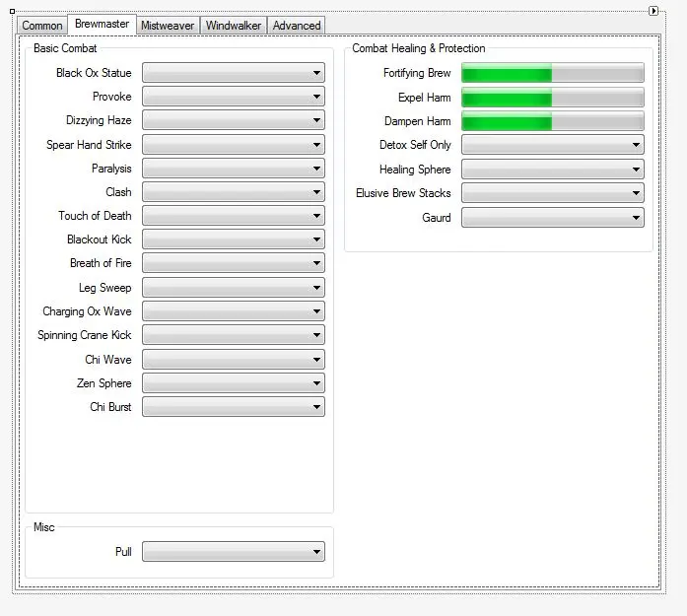Click the smart tag arrow icon at top right
This screenshot has height=616, width=687.
(x=653, y=11)
